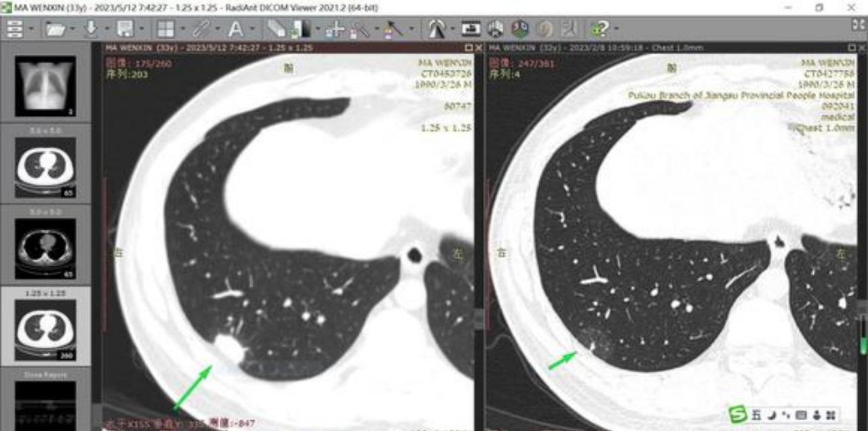Select the browse series tool icon

click(277, 29)
